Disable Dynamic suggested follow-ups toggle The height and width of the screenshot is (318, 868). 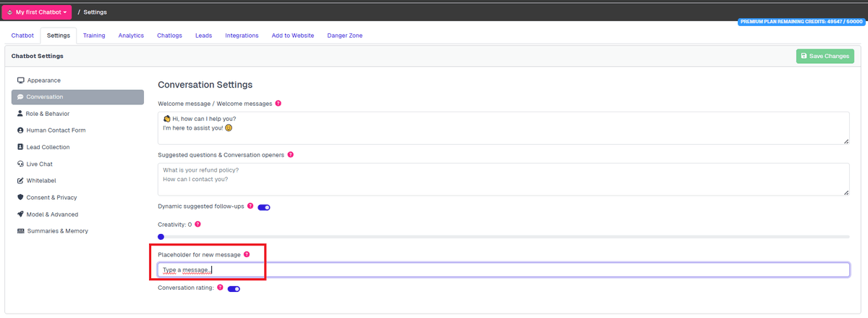coord(264,207)
